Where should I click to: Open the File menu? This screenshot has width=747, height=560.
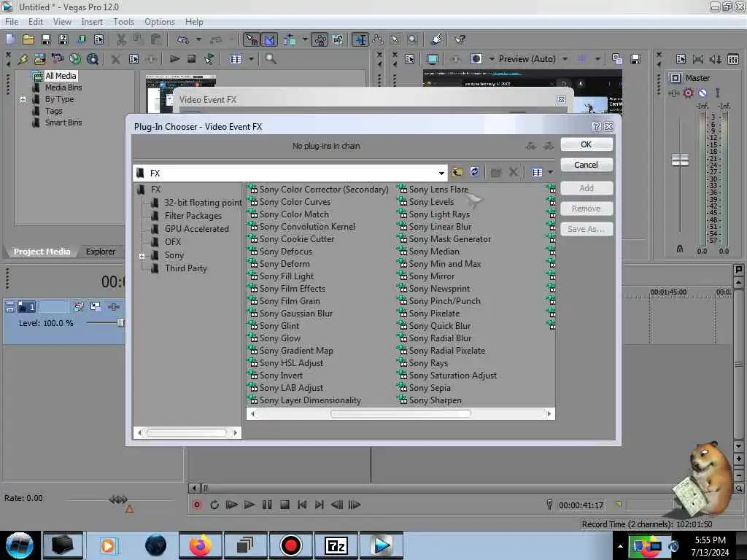click(12, 22)
